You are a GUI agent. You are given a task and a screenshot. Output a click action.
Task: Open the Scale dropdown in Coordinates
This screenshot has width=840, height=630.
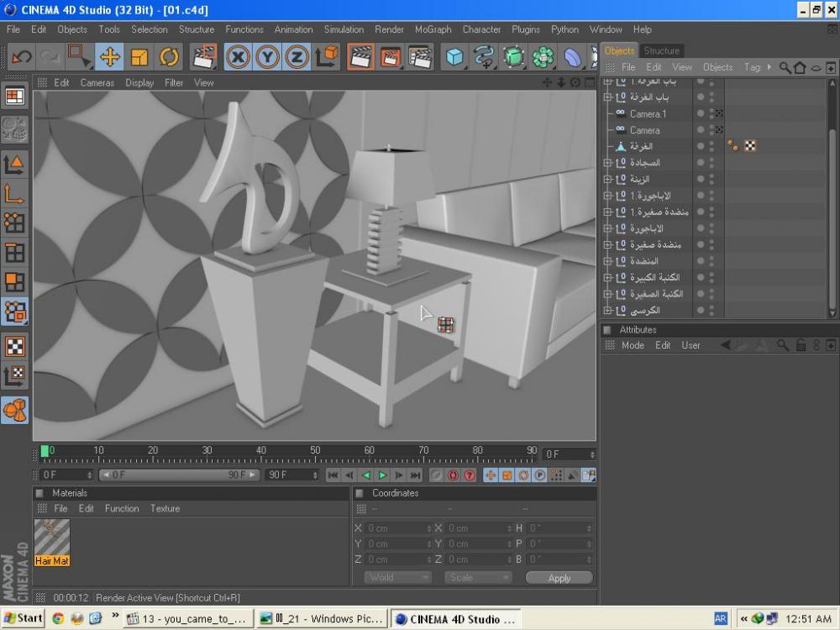pos(479,578)
